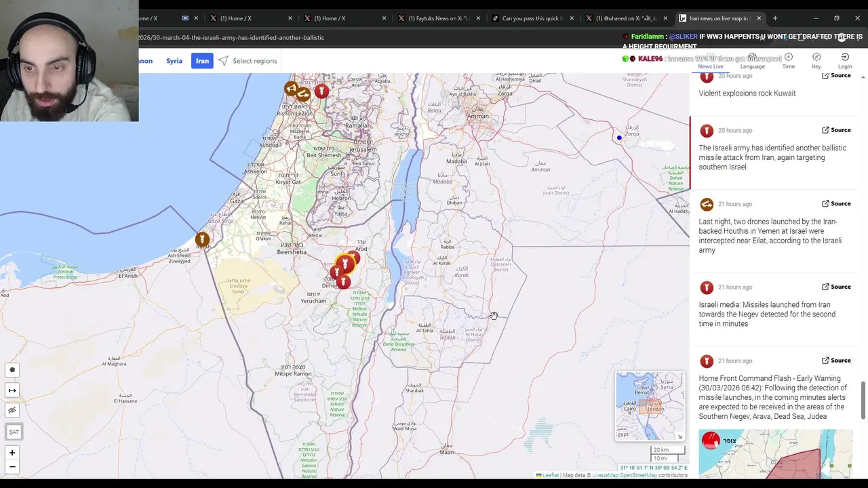
Task: Open Select regions chooser
Action: coord(248,61)
